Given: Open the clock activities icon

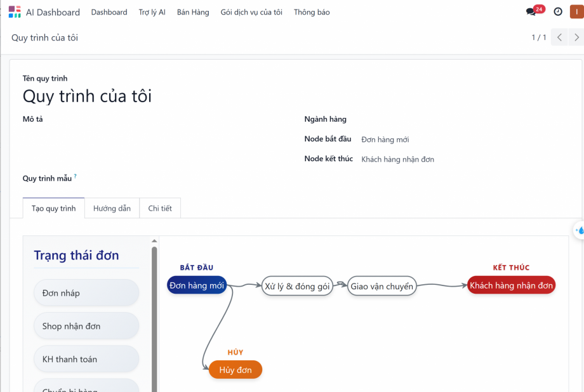Looking at the screenshot, I should coord(558,12).
